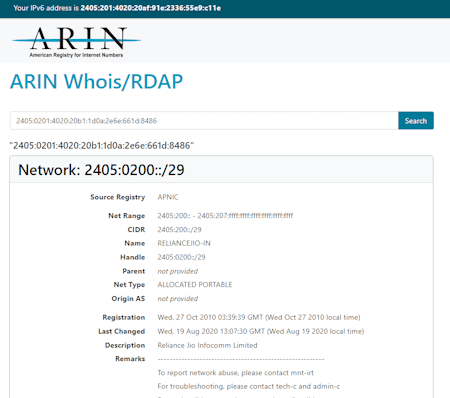Click Description value Reliance Jio Infocomm Limited

point(207,345)
